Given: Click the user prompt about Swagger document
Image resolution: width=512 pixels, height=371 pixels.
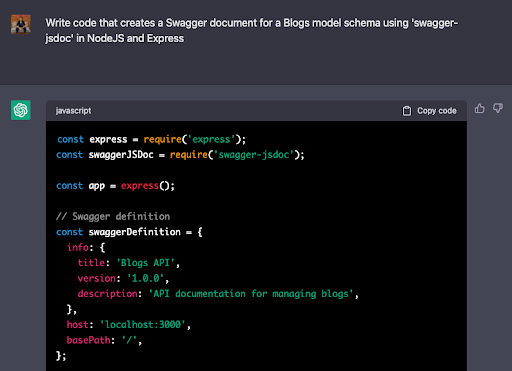Looking at the screenshot, I should click(x=252, y=31).
